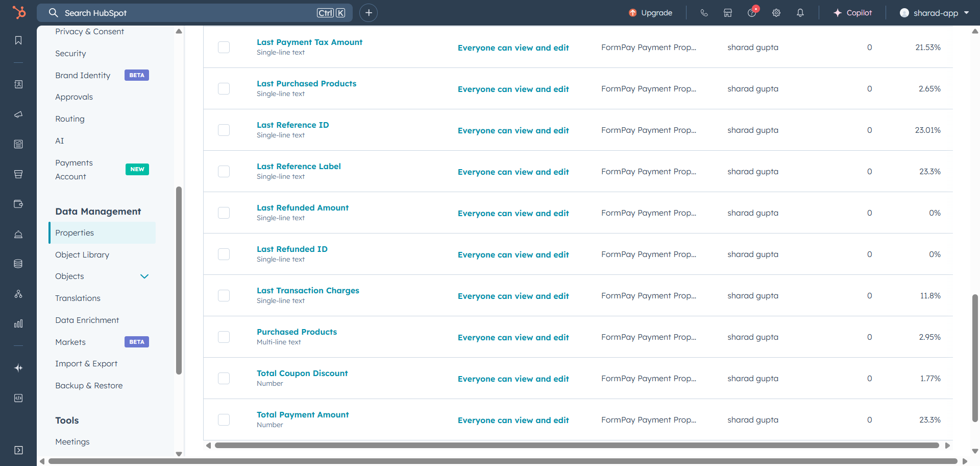Open Marketing megaphone icon
Screen dimensions: 980x466
coord(18,114)
